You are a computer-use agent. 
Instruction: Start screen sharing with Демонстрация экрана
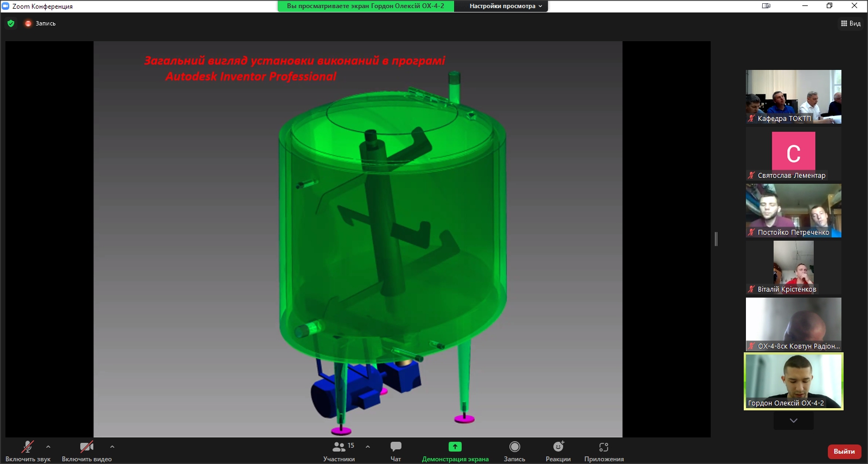(x=455, y=447)
